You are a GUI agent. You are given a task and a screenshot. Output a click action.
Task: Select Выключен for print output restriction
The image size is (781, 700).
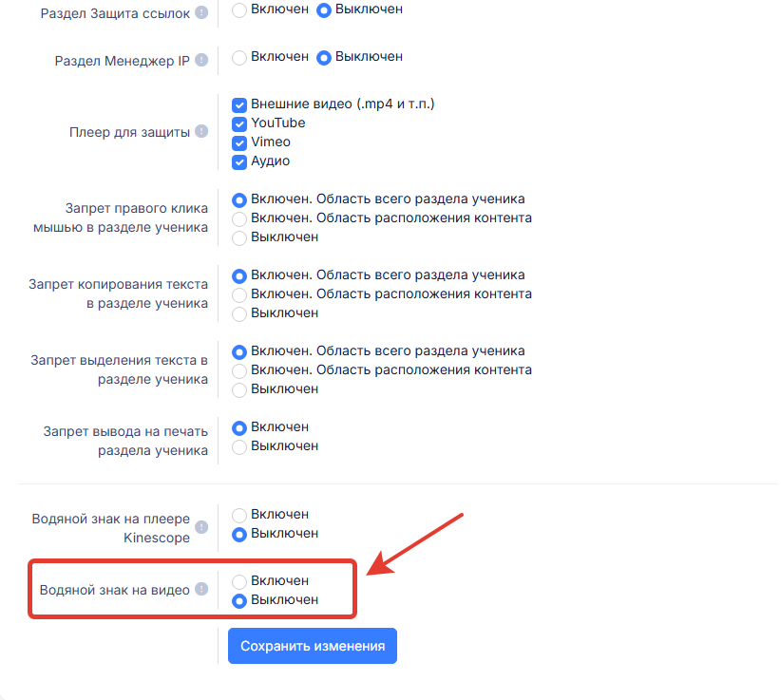pos(239,446)
